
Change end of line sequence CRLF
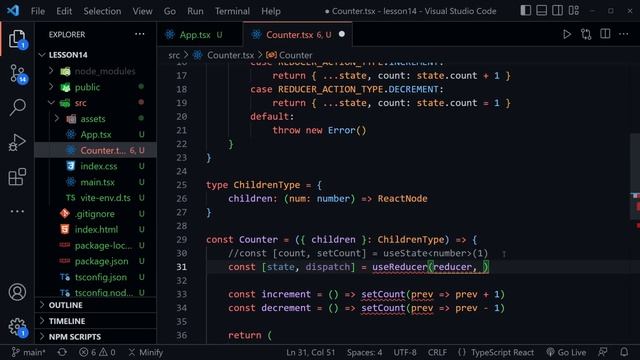[x=437, y=352]
